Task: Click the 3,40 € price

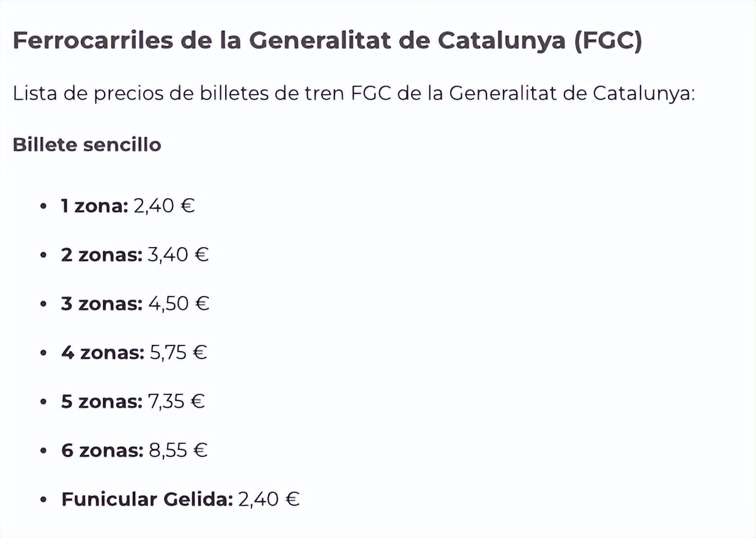Action: coord(178,255)
